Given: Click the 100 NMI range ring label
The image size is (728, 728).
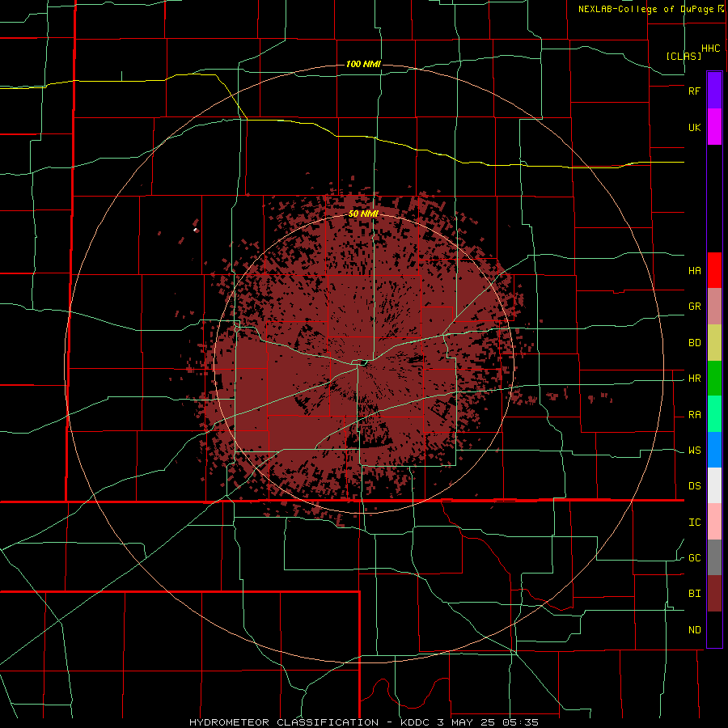Looking at the screenshot, I should pos(363,64).
